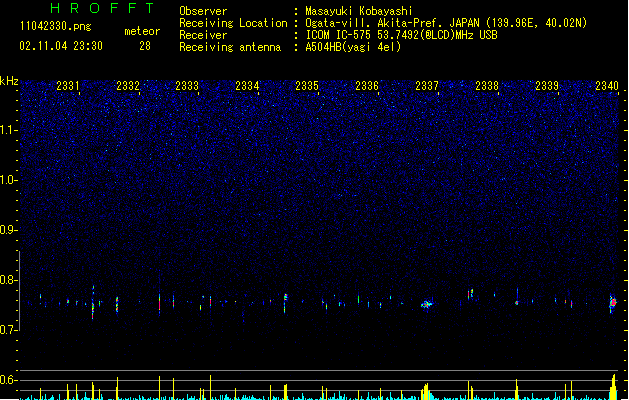Click time marker 2340
629x400 pixels.
[x=607, y=86]
